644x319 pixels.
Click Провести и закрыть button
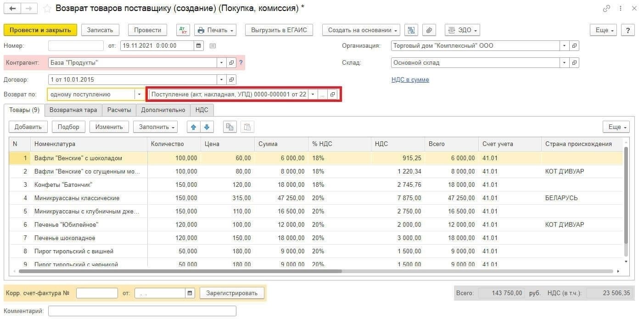pyautogui.click(x=40, y=30)
